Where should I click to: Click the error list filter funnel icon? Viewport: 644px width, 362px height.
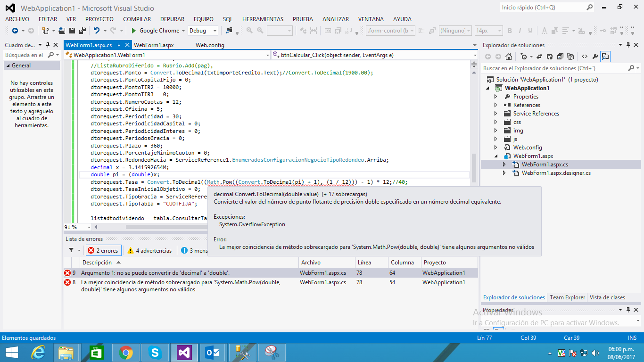pyautogui.click(x=71, y=250)
